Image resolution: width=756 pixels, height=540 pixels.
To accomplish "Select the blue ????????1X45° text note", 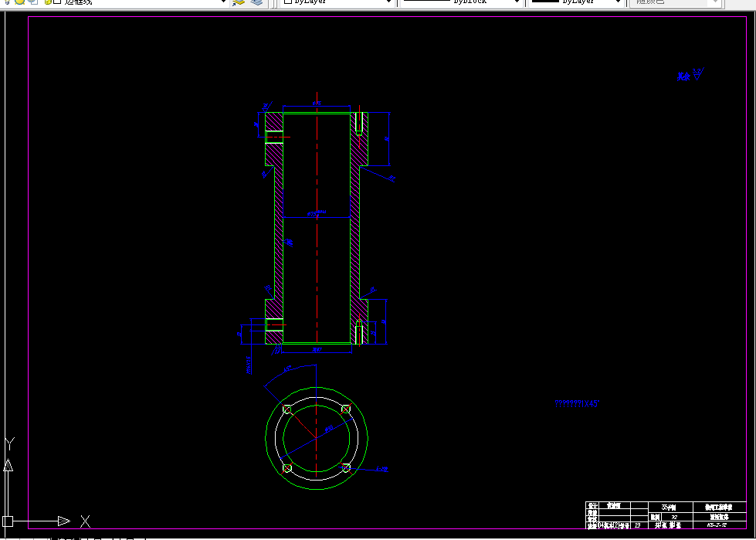I will [x=577, y=403].
